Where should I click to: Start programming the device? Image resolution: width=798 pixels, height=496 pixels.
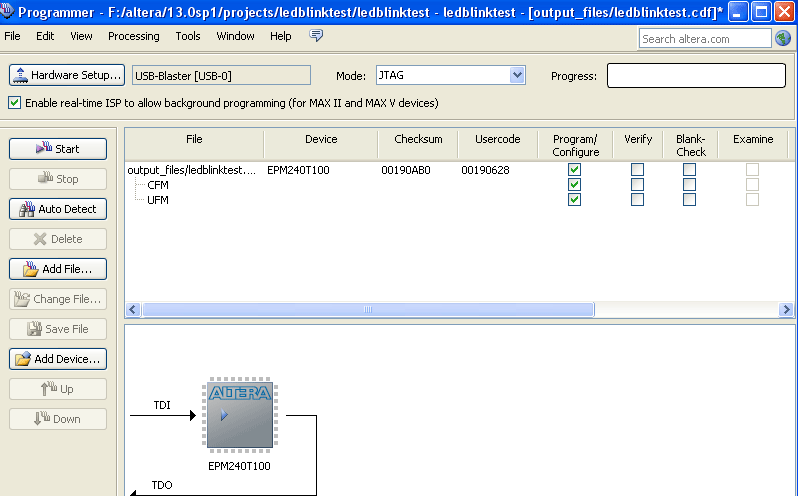58,149
